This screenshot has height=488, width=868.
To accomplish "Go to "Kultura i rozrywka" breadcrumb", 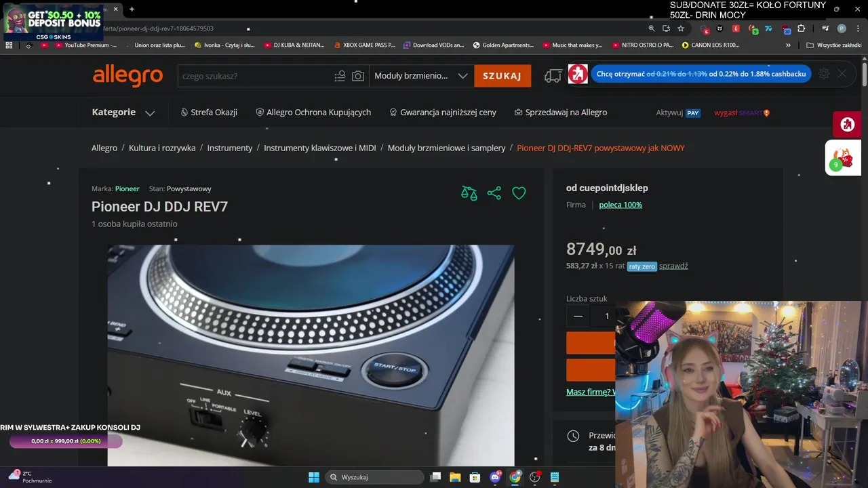I will click(162, 148).
